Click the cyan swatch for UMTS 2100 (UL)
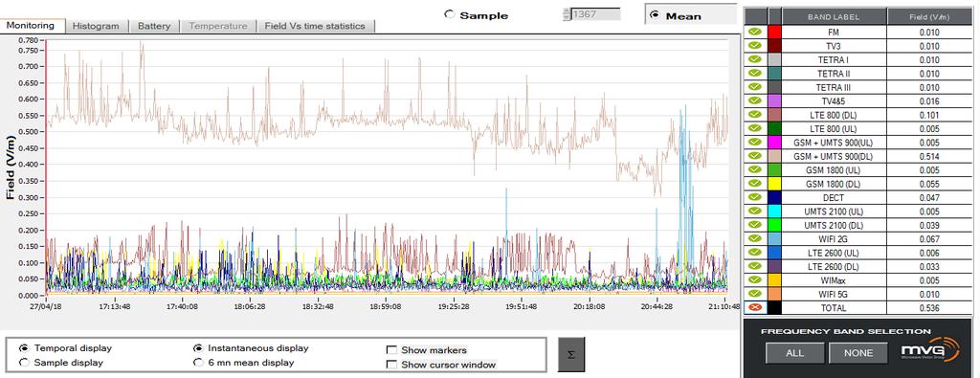This screenshot has height=378, width=980. [774, 211]
